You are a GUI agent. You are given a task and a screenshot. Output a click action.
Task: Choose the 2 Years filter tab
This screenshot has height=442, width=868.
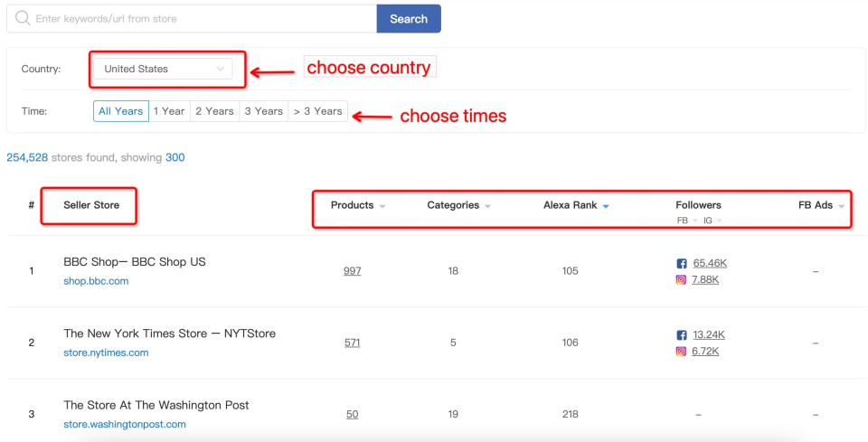[x=215, y=111]
